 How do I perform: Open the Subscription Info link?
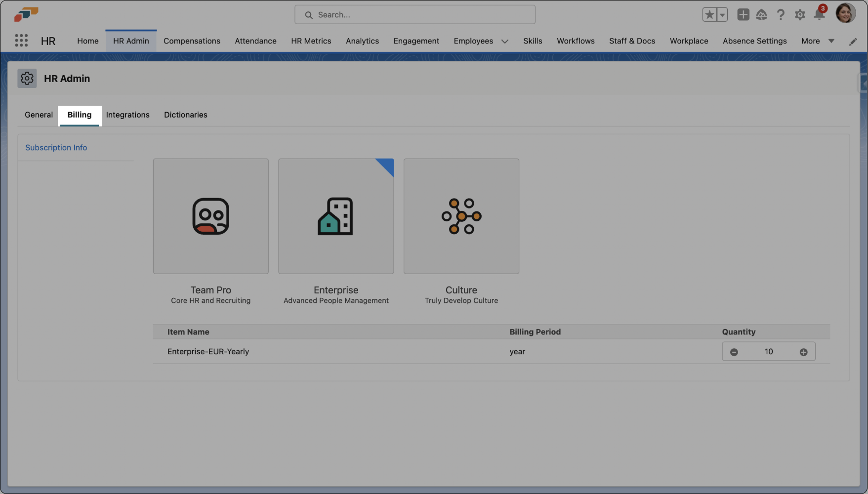click(x=56, y=148)
